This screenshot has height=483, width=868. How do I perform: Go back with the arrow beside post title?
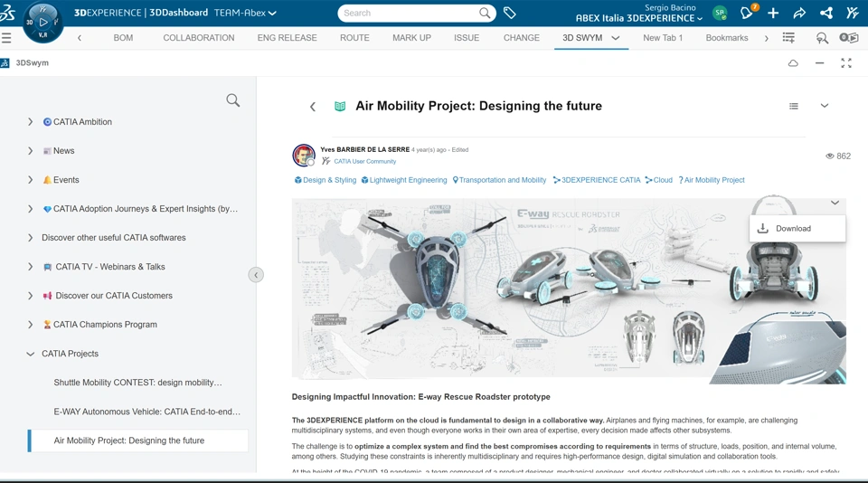[x=313, y=107]
